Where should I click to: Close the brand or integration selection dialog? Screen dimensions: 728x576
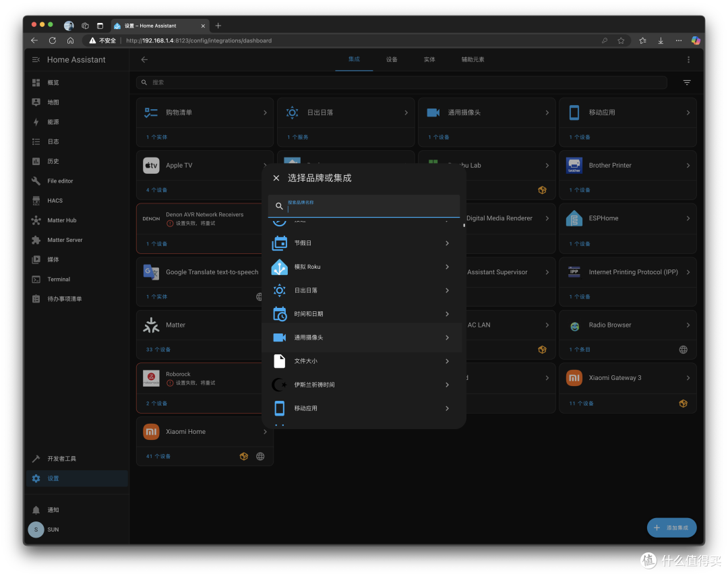point(276,179)
